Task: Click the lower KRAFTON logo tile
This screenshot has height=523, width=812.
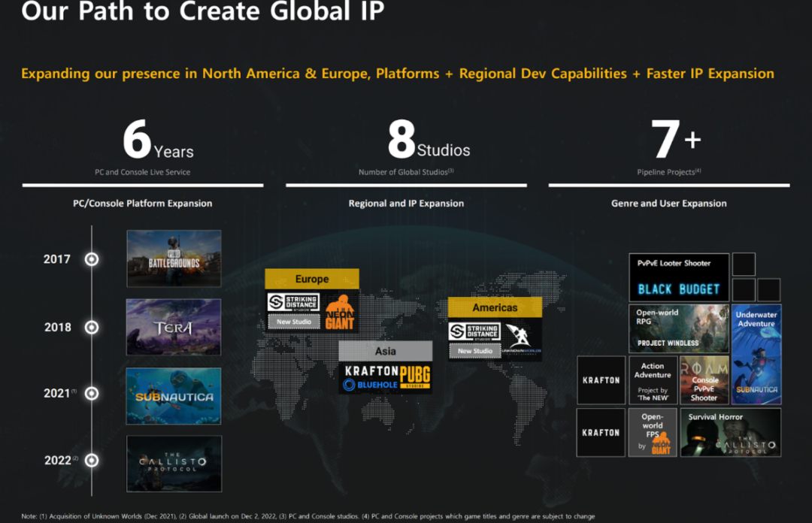Action: pyautogui.click(x=601, y=432)
